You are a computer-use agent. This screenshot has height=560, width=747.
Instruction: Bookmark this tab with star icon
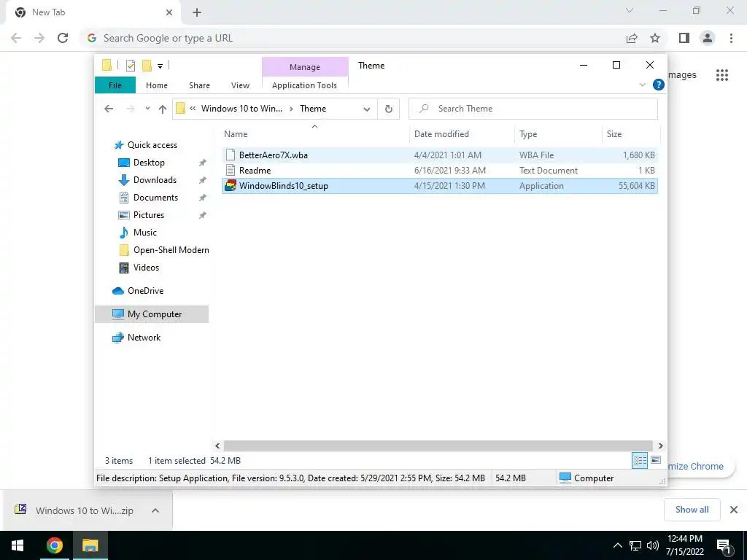[x=655, y=38]
